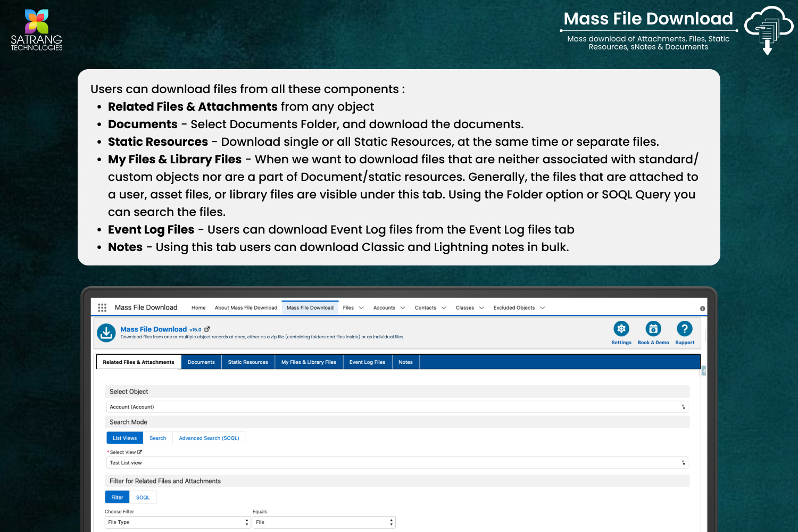Open the Test List view dropdown
This screenshot has width=798, height=532.
[397, 463]
